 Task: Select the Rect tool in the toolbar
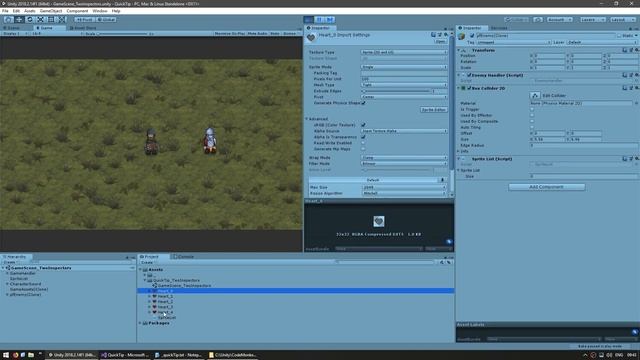click(51, 20)
